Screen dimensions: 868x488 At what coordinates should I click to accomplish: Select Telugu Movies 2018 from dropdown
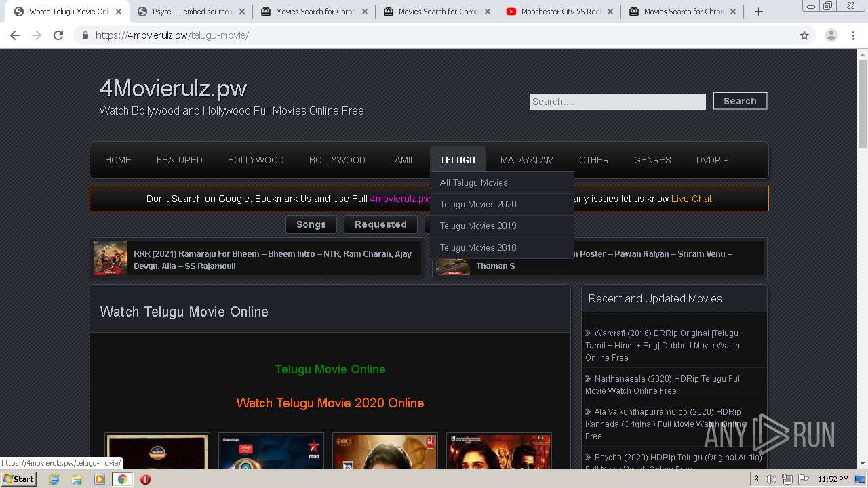(x=502, y=247)
